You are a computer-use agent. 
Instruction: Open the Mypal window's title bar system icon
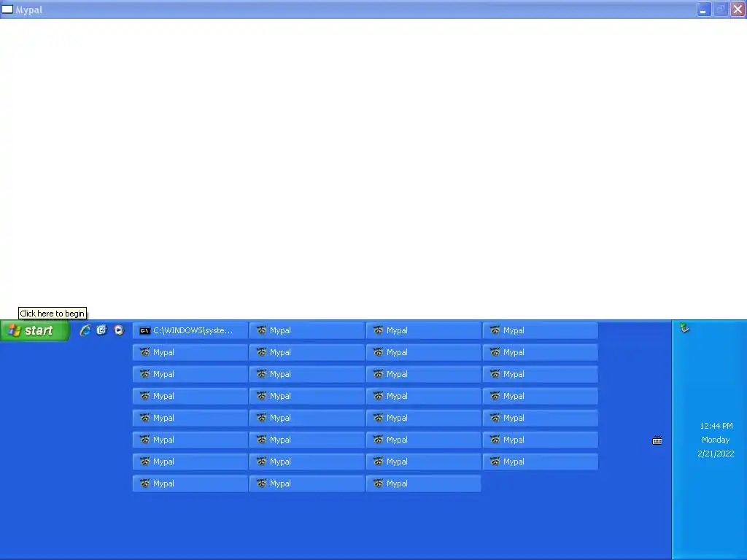7,9
